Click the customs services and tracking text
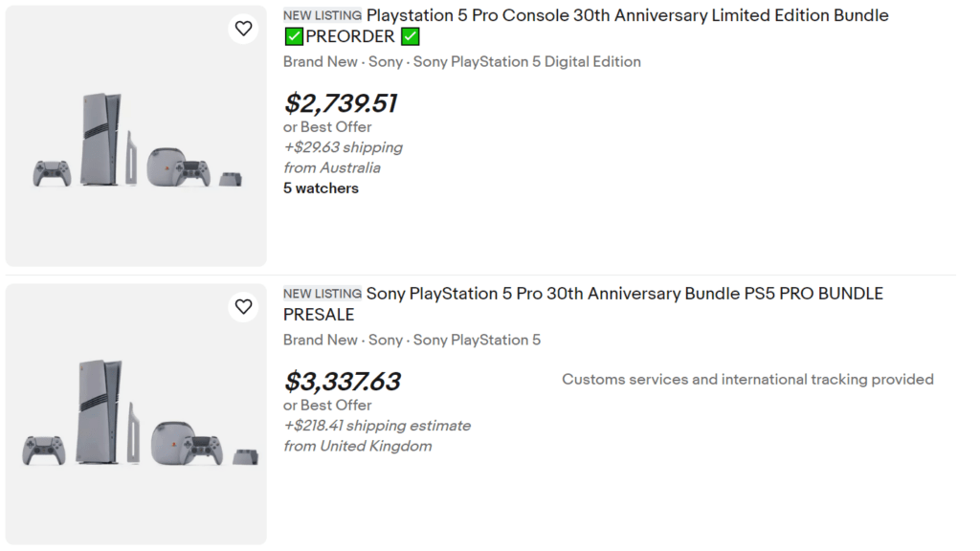Screen dimensions: 980x551 point(747,379)
